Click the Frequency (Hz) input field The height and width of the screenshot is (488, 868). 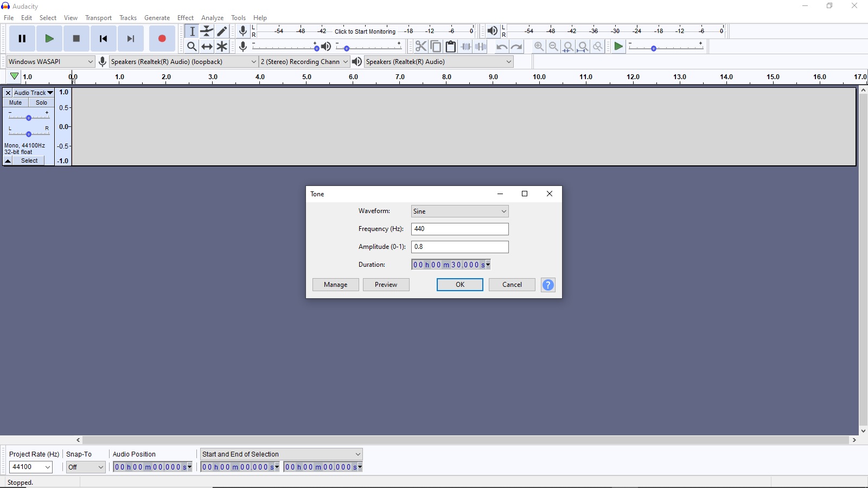pos(459,229)
